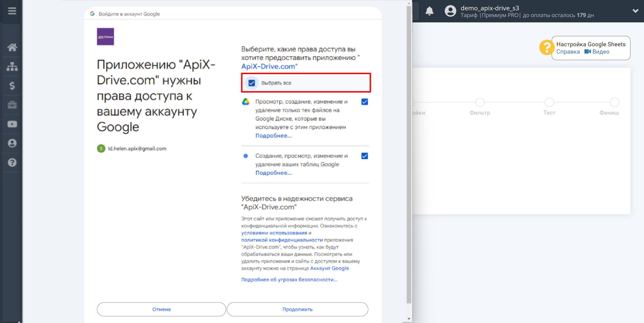Open the 'Справка' help link
This screenshot has height=323, width=644.
[568, 52]
